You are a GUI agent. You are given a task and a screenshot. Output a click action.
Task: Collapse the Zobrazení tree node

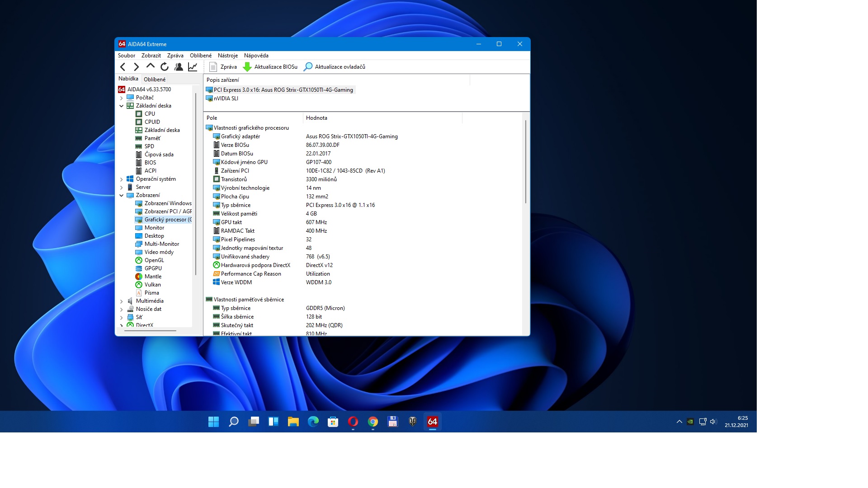tap(121, 195)
